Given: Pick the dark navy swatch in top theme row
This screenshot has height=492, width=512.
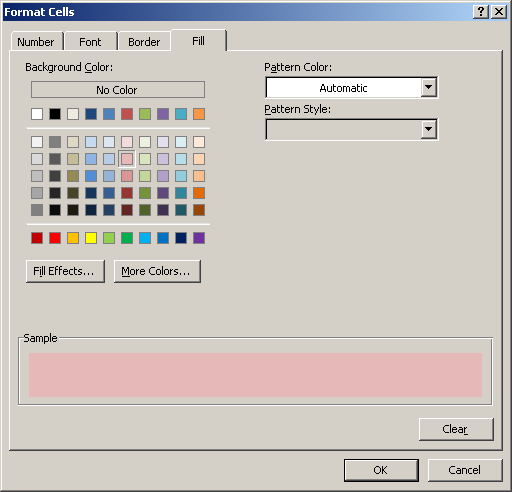Looking at the screenshot, I should pos(91,114).
